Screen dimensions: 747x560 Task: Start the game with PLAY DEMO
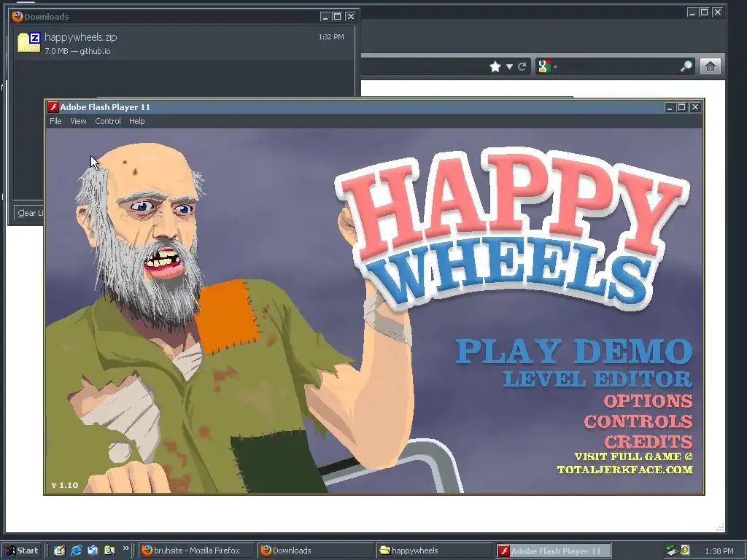(574, 351)
